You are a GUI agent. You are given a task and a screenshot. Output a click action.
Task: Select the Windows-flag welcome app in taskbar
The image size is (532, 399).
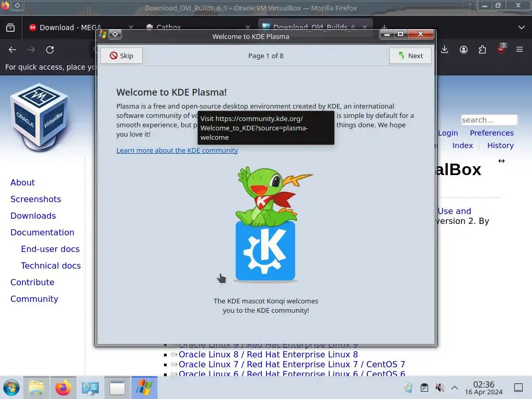(x=144, y=388)
